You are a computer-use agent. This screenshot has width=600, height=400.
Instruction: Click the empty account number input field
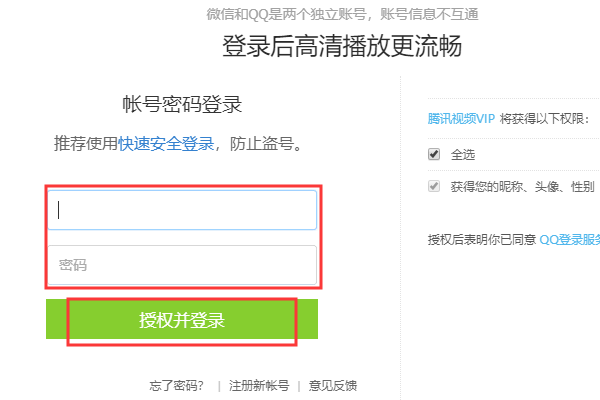(182, 210)
